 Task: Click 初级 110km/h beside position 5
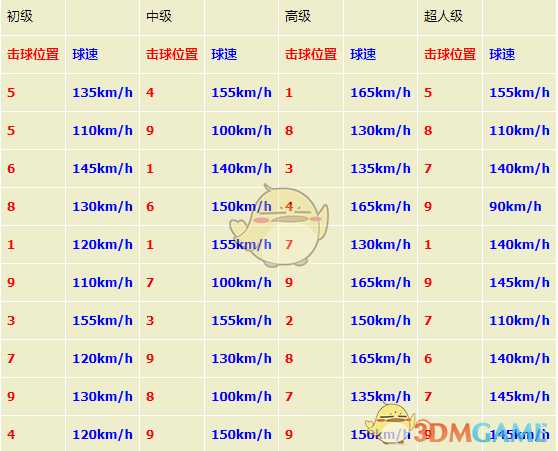coord(102,131)
